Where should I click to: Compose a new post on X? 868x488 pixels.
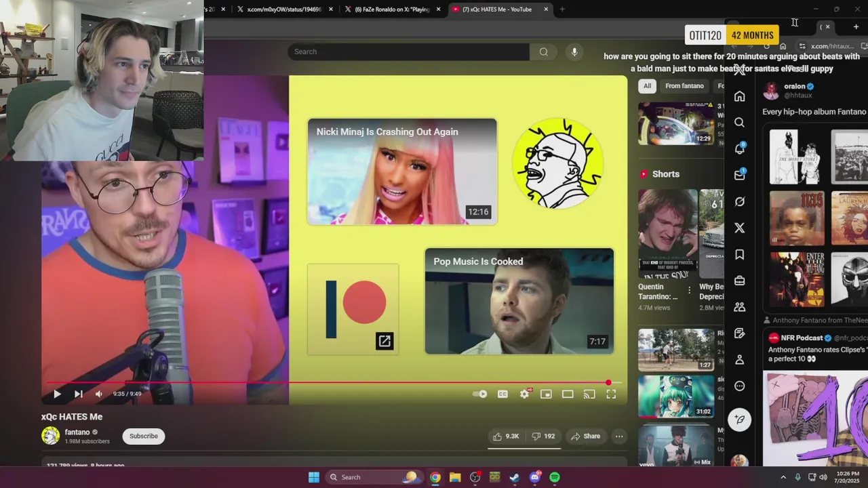click(739, 420)
